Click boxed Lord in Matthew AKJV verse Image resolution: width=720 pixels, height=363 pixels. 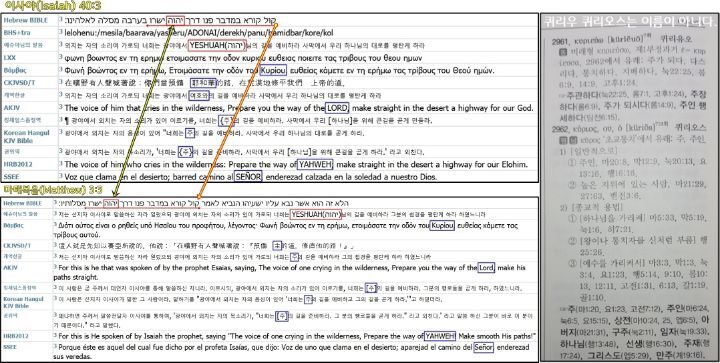pyautogui.click(x=486, y=268)
